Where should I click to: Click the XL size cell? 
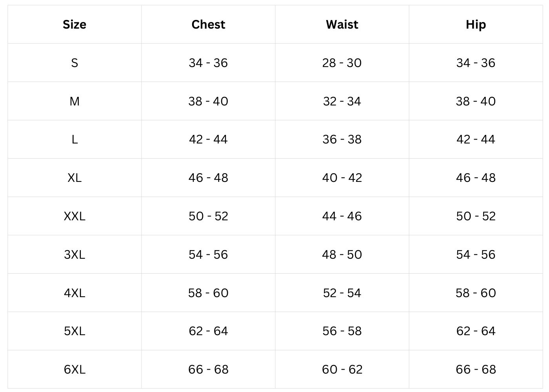point(75,178)
